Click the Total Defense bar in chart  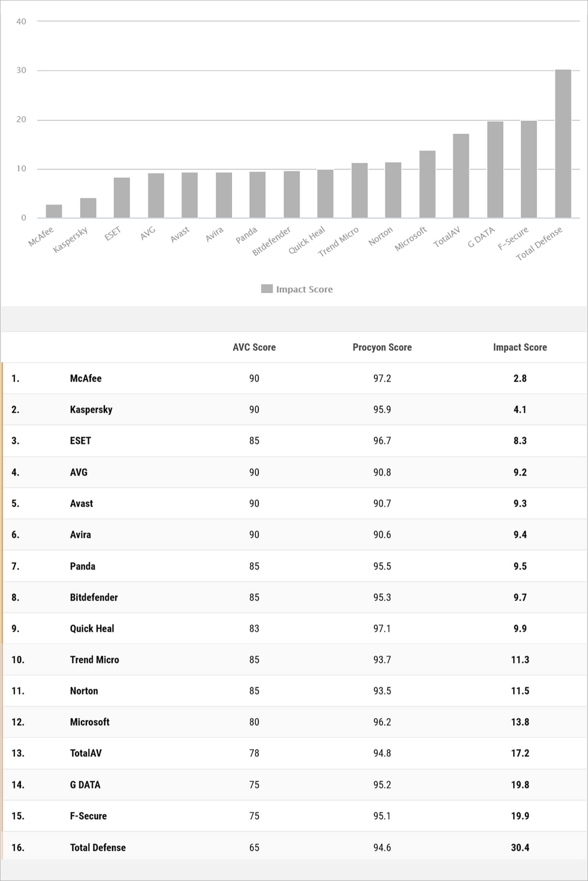click(563, 144)
